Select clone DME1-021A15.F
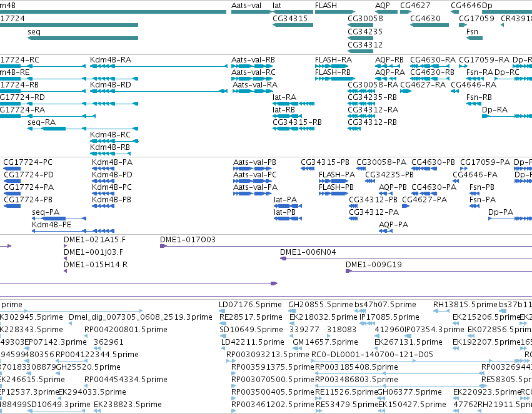The height and width of the screenshot is (414, 532). pyautogui.click(x=94, y=240)
